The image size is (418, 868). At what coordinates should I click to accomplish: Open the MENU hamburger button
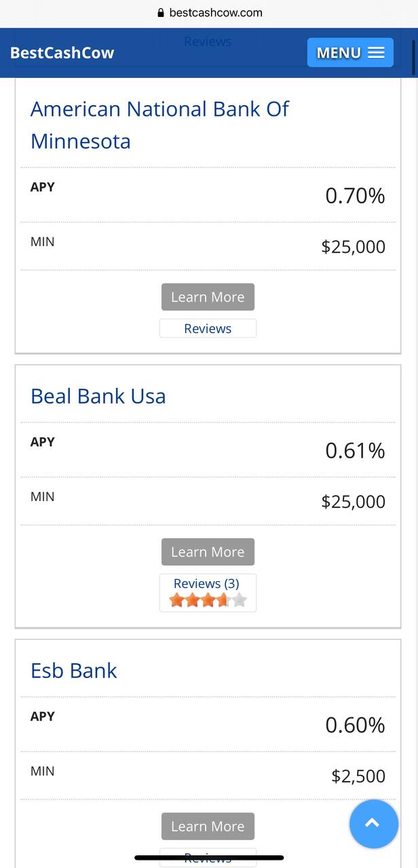pyautogui.click(x=350, y=52)
